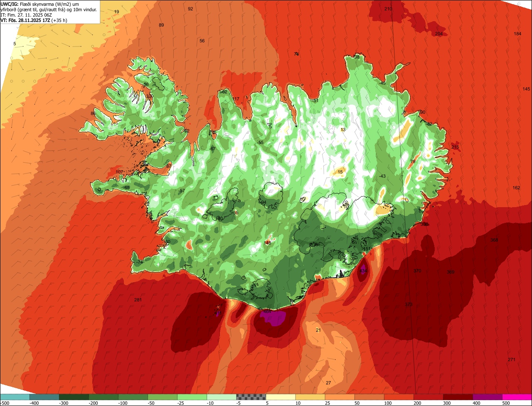532x406 pixels.
Task: Click the 'IT: Fim. 27. 11. 2025 06Z' line
Action: tap(27, 15)
